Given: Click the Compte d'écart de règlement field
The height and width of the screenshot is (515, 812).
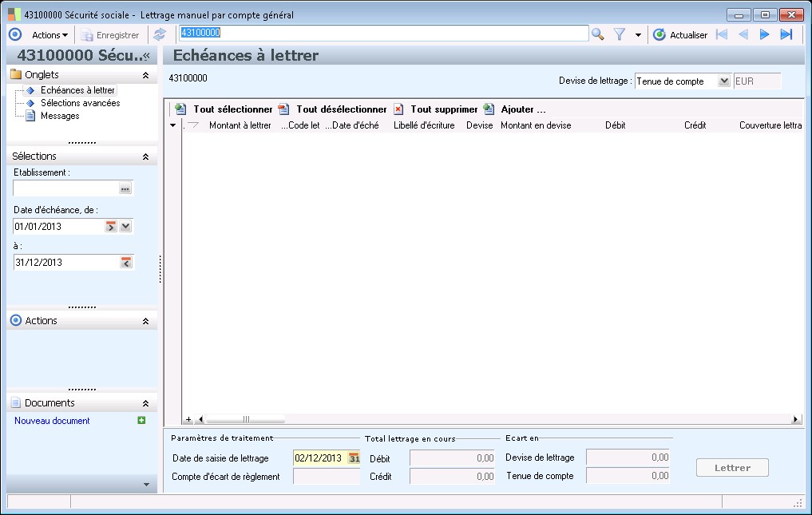Looking at the screenshot, I should point(327,477).
